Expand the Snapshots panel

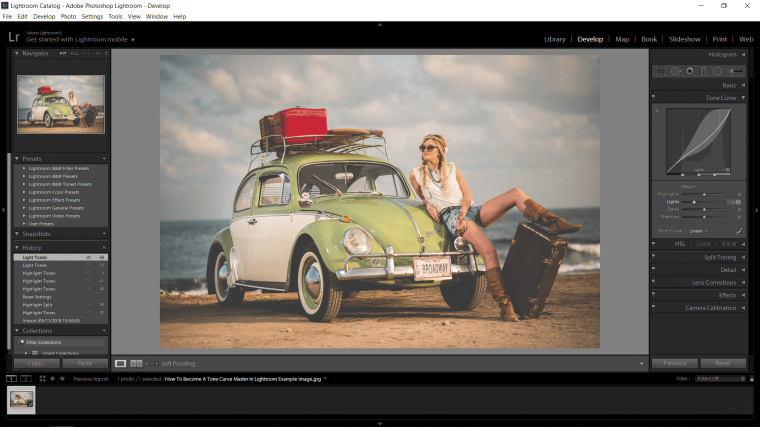[17, 234]
